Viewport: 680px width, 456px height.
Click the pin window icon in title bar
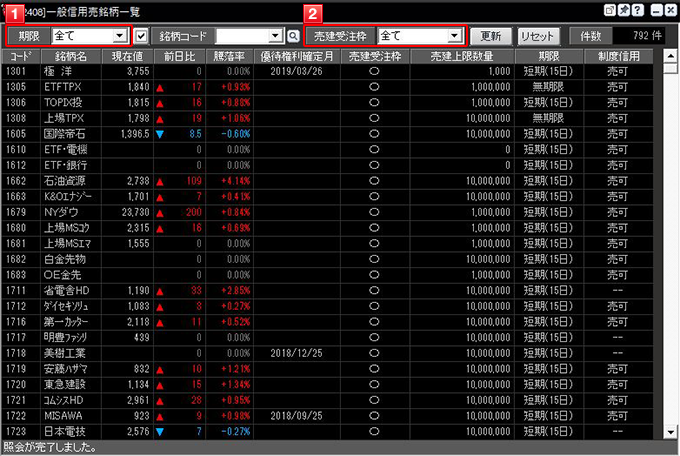point(624,9)
